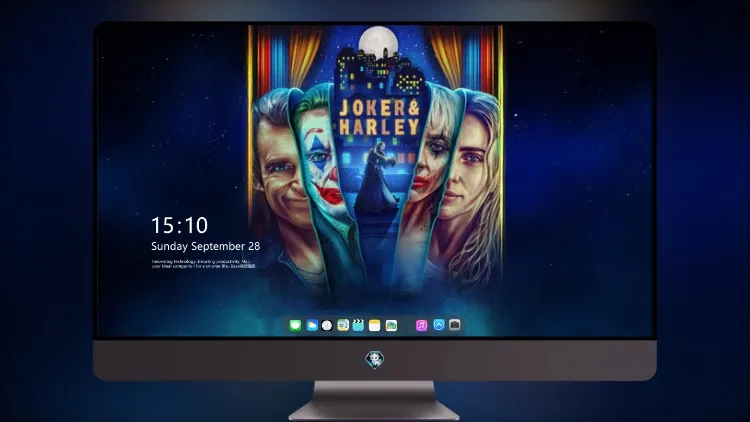Click the 15:10 clock widget

179,225
